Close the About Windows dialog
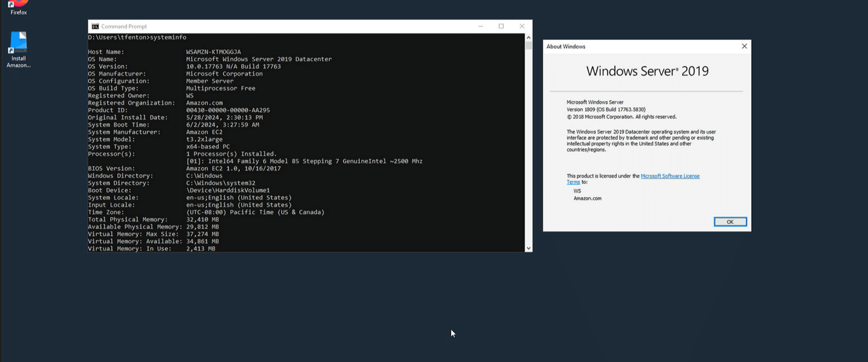This screenshot has width=868, height=362. tap(744, 46)
